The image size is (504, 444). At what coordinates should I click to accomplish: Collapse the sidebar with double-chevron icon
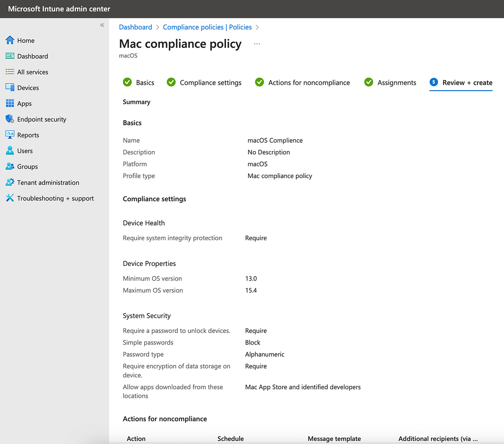(102, 25)
